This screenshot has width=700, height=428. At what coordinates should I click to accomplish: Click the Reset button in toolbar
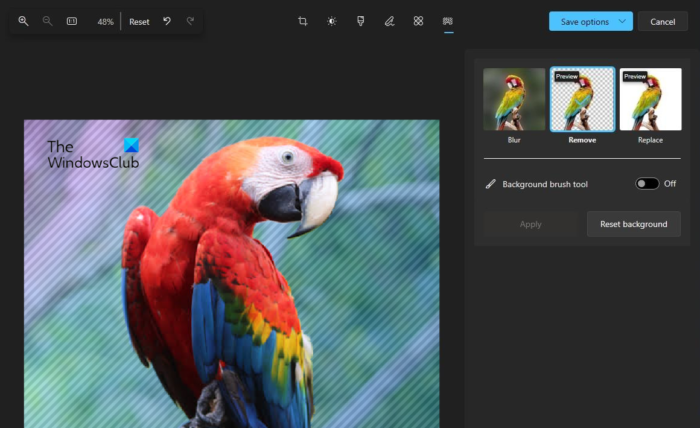tap(139, 21)
